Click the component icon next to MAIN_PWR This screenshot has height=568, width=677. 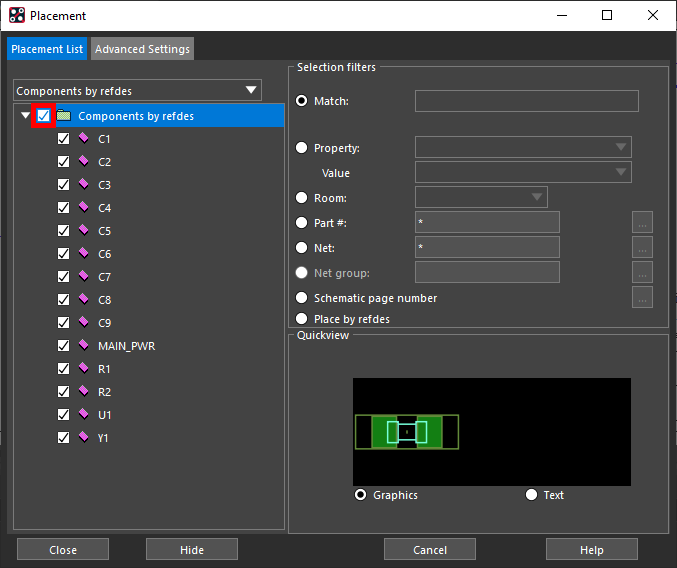tap(83, 345)
